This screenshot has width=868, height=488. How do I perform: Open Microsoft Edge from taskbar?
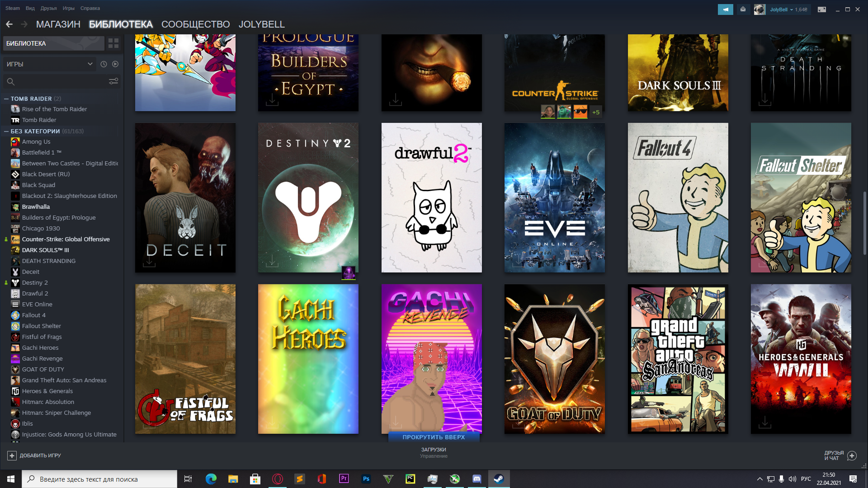(211, 479)
